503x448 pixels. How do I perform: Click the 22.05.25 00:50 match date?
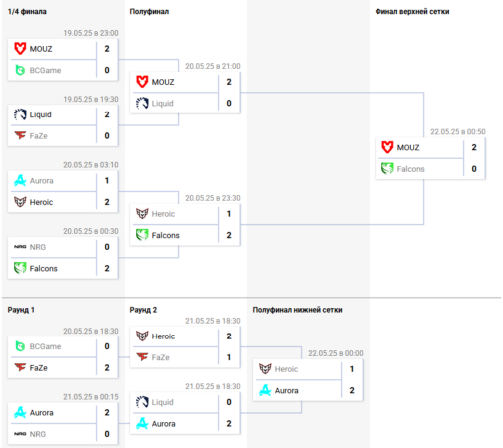[458, 131]
